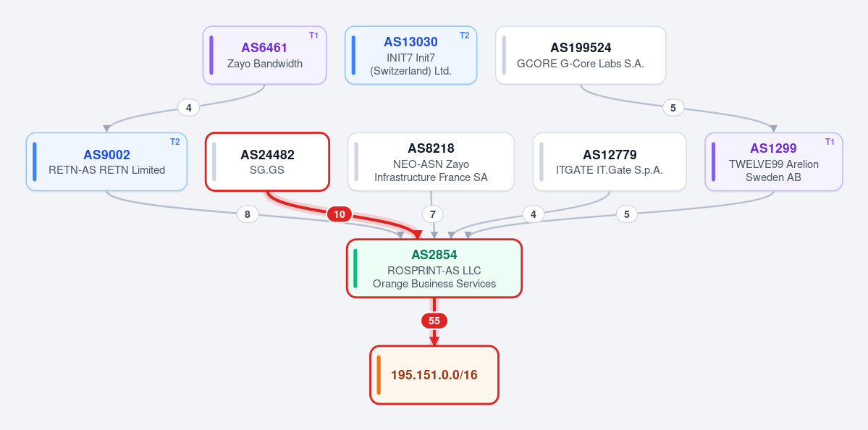Select the AS8218 NEO-ASN Zayo node
This screenshot has width=868, height=430.
pyautogui.click(x=431, y=161)
